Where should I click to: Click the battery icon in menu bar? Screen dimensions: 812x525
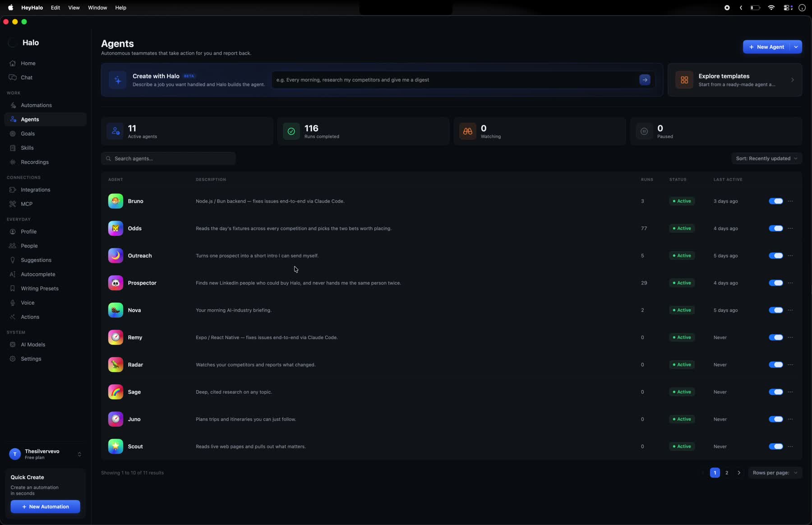point(755,8)
